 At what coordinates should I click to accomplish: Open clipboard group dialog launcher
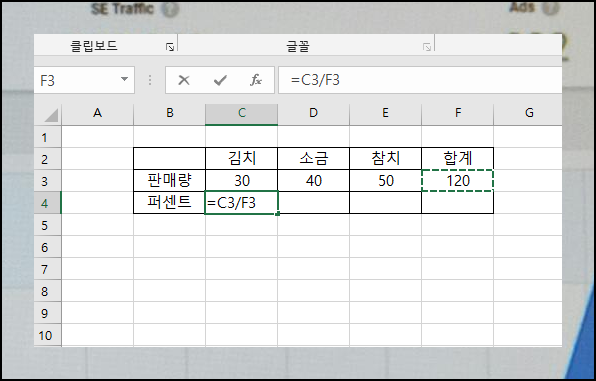[x=170, y=47]
